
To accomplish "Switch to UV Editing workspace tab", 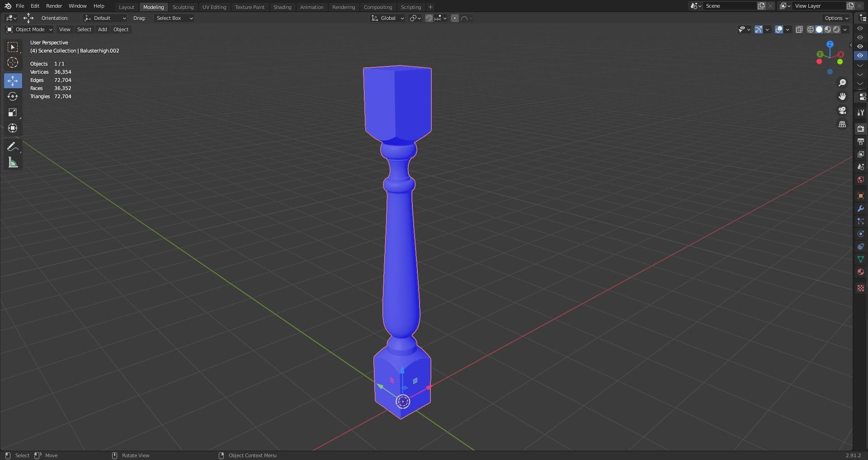I will point(214,7).
